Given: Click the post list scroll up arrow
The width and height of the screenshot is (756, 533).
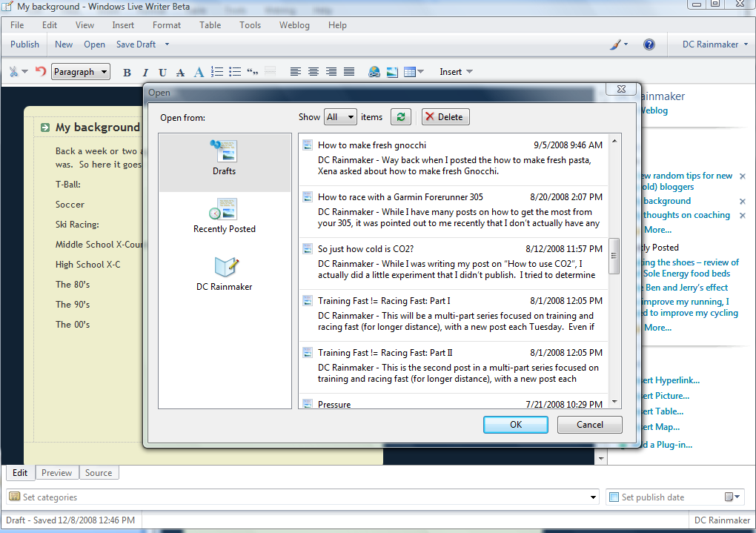Looking at the screenshot, I should pyautogui.click(x=614, y=142).
